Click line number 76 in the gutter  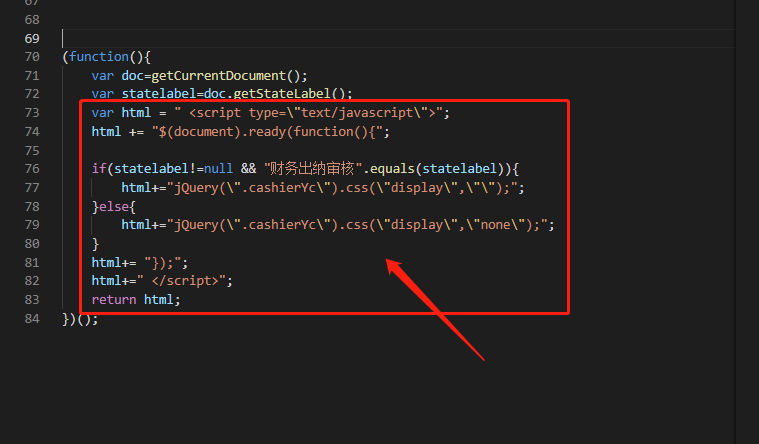(x=32, y=169)
